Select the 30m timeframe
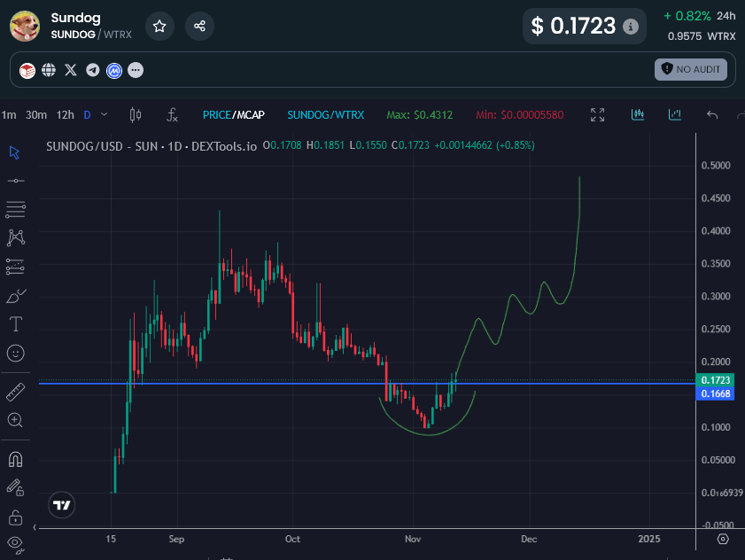745x560 pixels. 36,115
